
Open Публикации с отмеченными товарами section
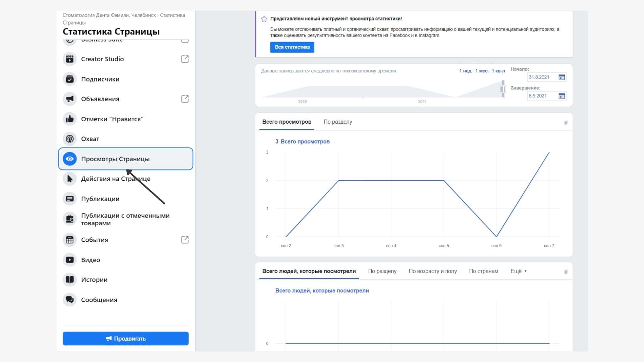point(126,219)
